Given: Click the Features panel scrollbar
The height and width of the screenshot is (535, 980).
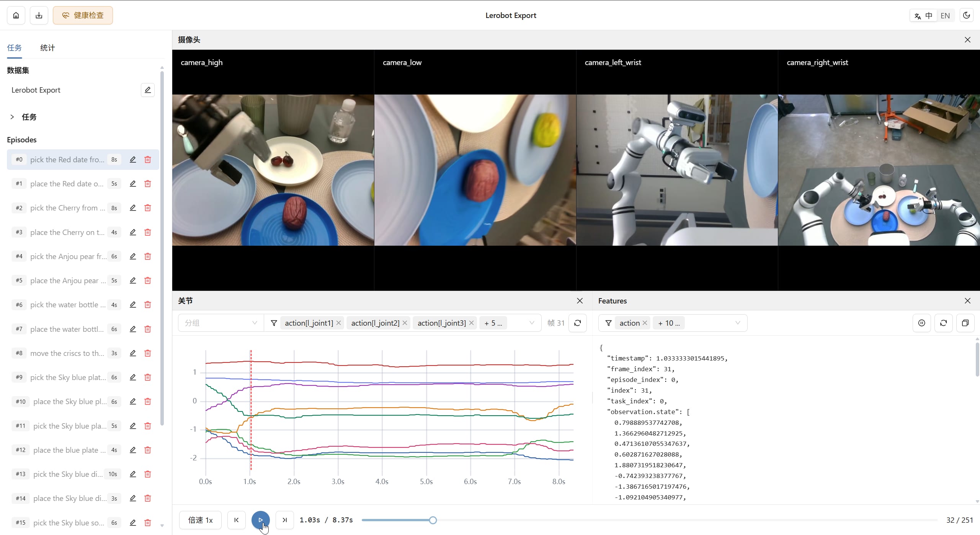Looking at the screenshot, I should tap(977, 359).
